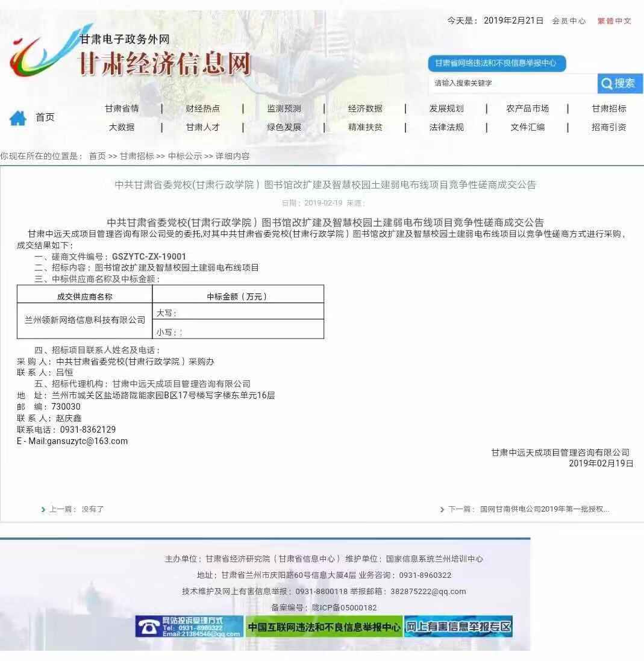644x661 pixels.
Task: Click 甘肃省网络违法和不良信息举报中心 blue badge
Action: [x=496, y=63]
